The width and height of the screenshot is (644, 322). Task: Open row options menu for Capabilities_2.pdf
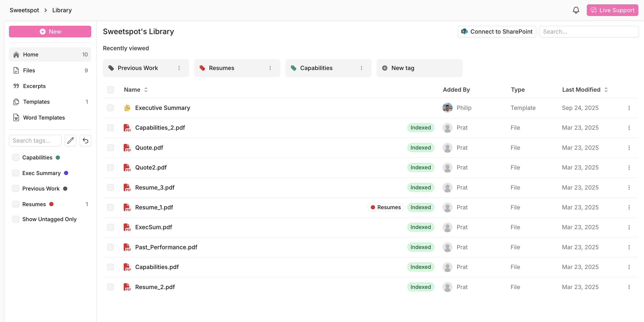629,128
